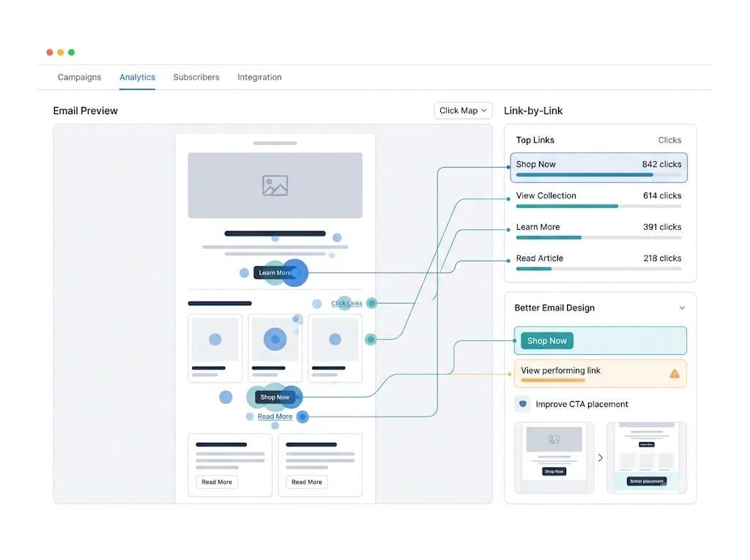Click the green maximize window dot
This screenshot has width=750, height=560.
tap(72, 52)
